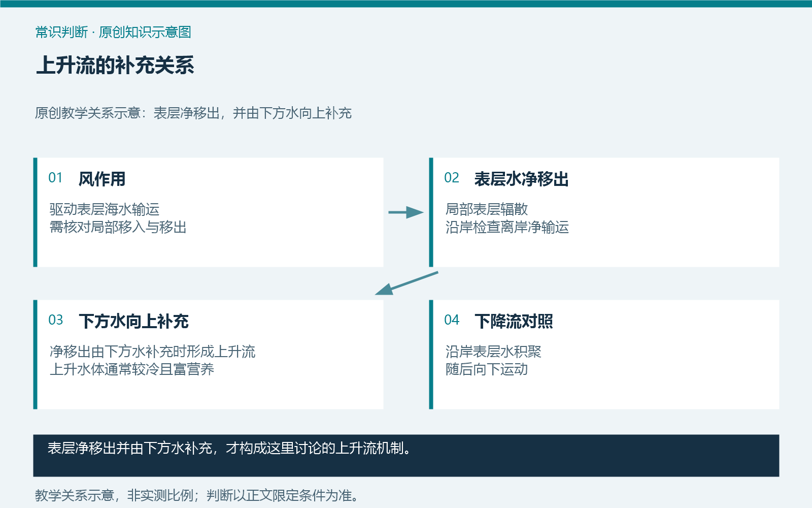
Task: Click the title 上升流的补充关系
Action: [115, 66]
